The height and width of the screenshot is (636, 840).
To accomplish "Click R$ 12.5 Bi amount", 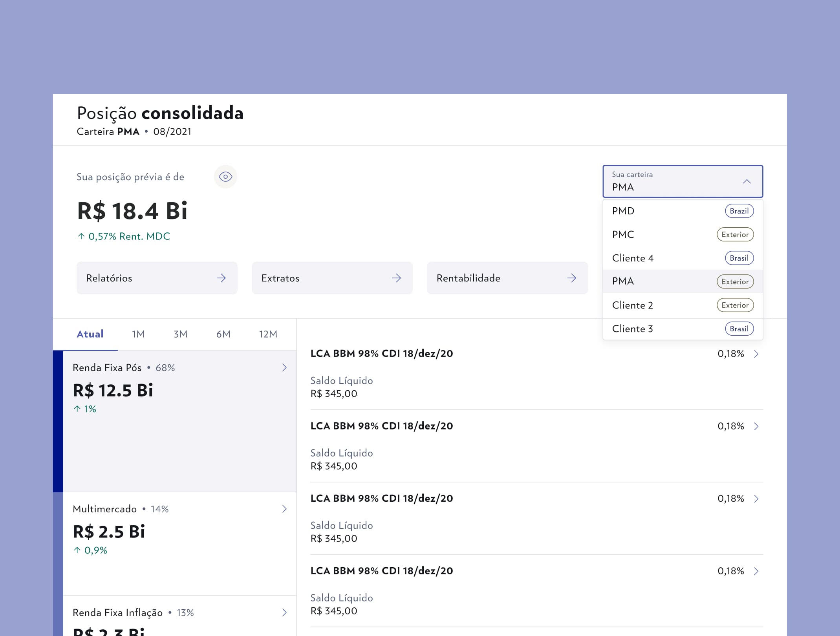I will point(113,390).
